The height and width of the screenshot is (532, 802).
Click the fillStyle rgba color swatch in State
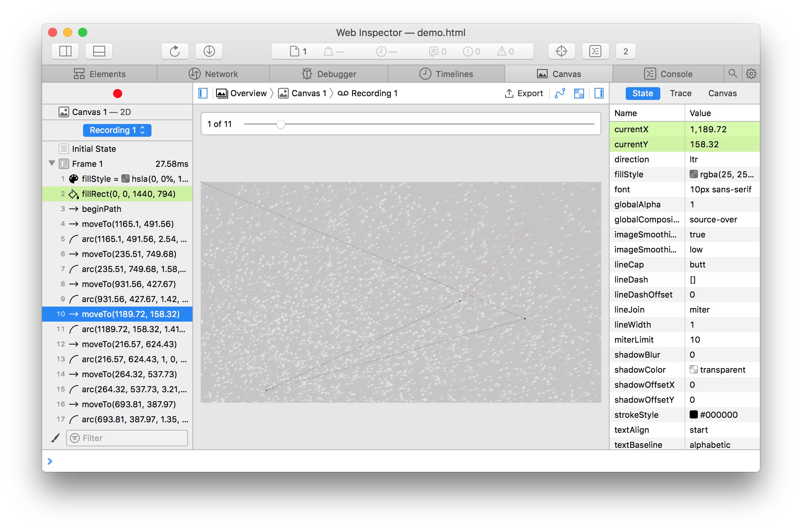[x=694, y=174]
